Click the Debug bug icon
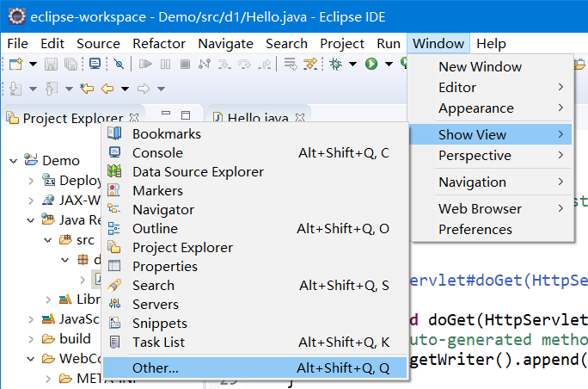 pyautogui.click(x=335, y=64)
